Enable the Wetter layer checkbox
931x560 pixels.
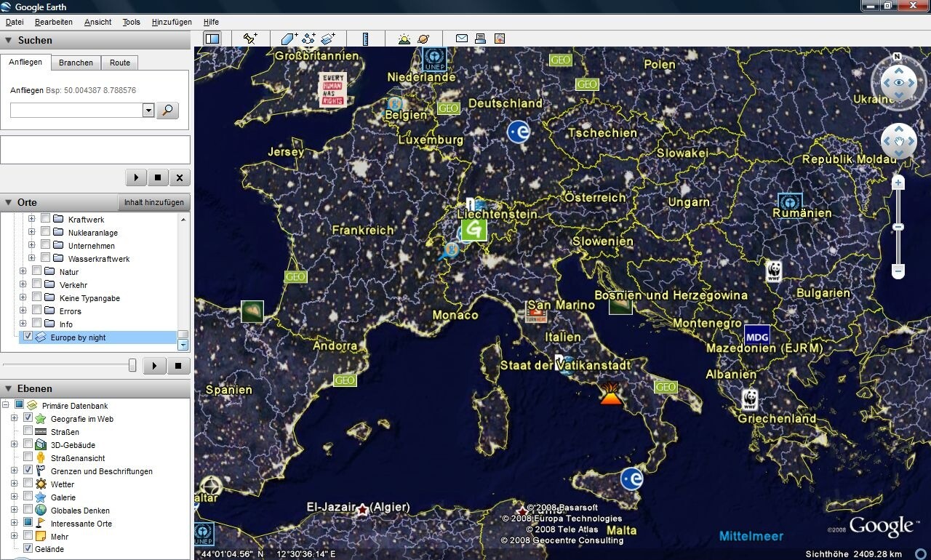(x=28, y=484)
